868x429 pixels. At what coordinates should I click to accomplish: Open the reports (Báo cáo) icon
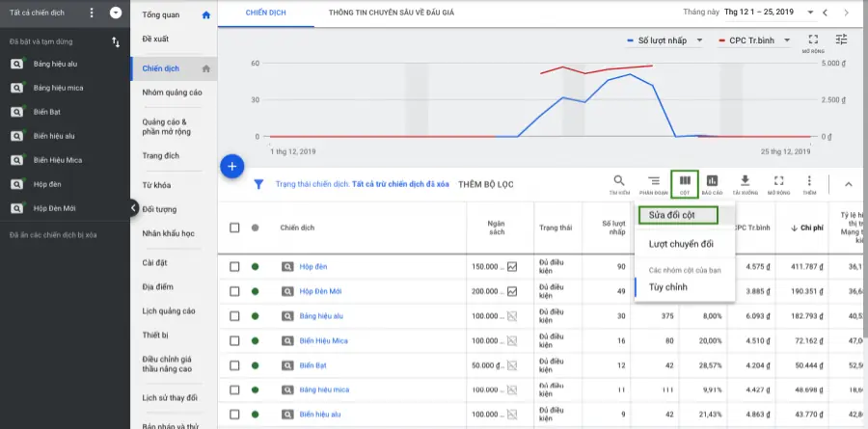coord(713,182)
